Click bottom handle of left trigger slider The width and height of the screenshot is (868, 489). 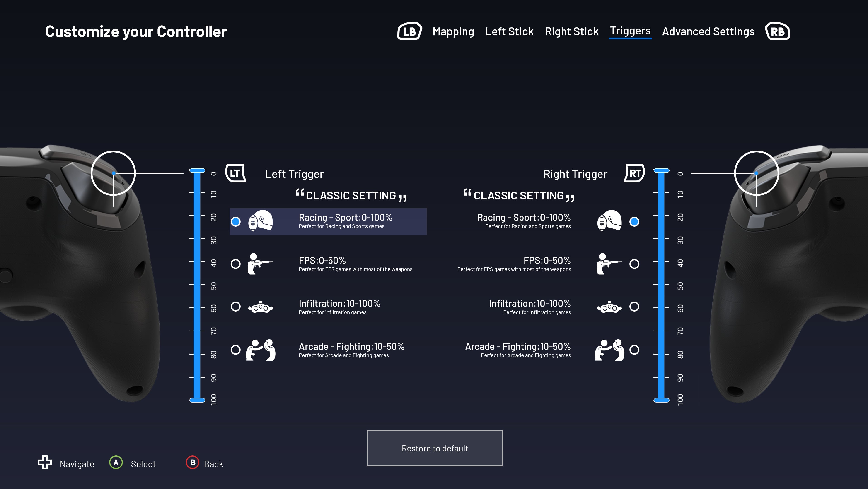click(197, 400)
